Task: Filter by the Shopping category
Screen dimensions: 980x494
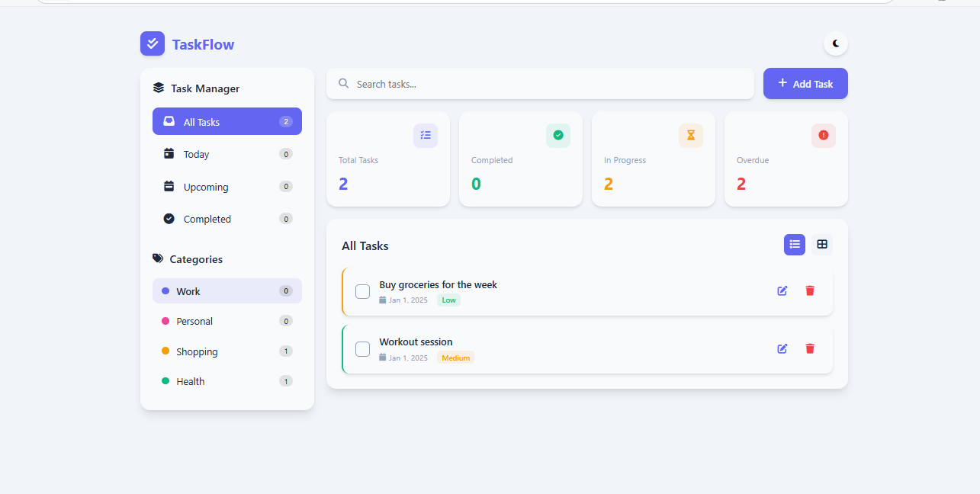Action: 227,351
